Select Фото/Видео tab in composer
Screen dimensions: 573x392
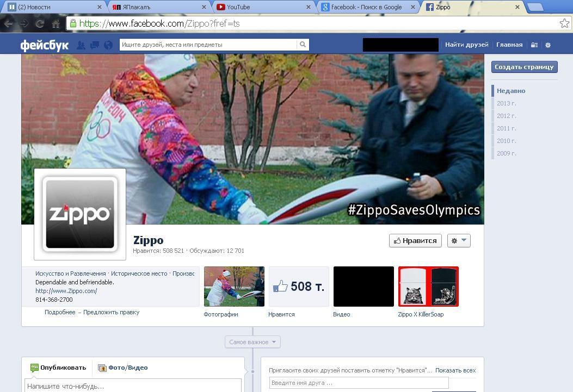point(123,368)
